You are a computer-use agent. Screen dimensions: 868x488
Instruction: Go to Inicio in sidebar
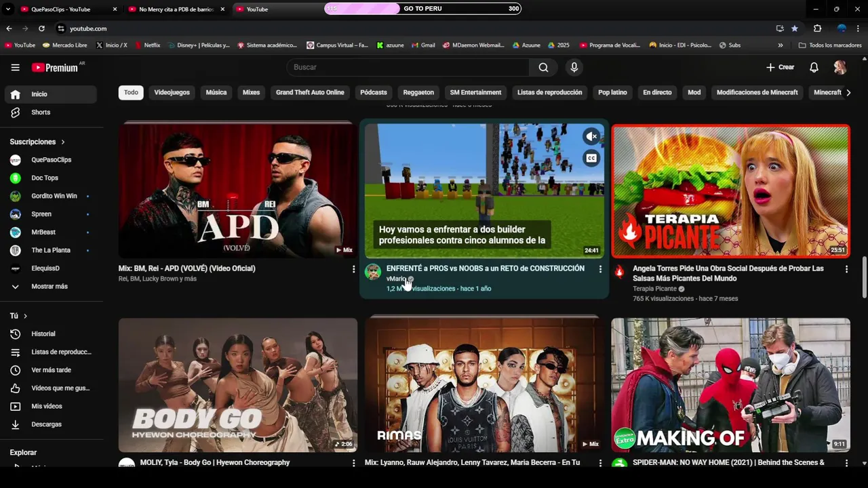(x=51, y=94)
